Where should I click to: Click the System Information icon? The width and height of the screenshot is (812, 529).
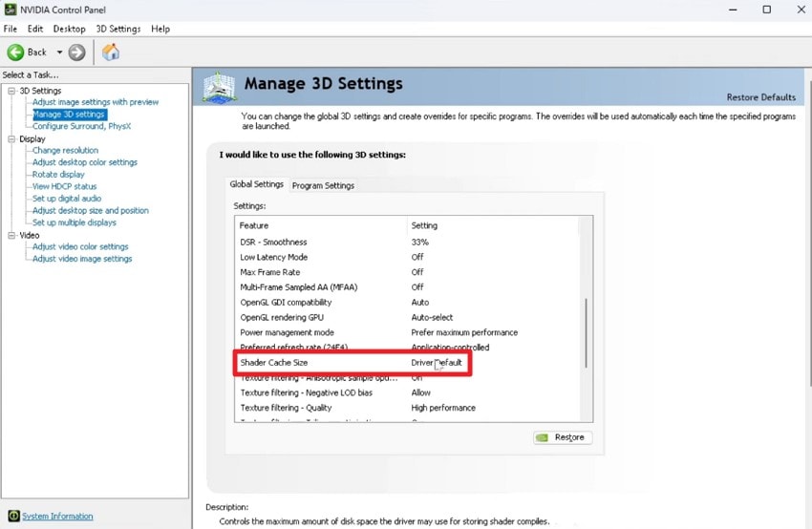[13, 516]
